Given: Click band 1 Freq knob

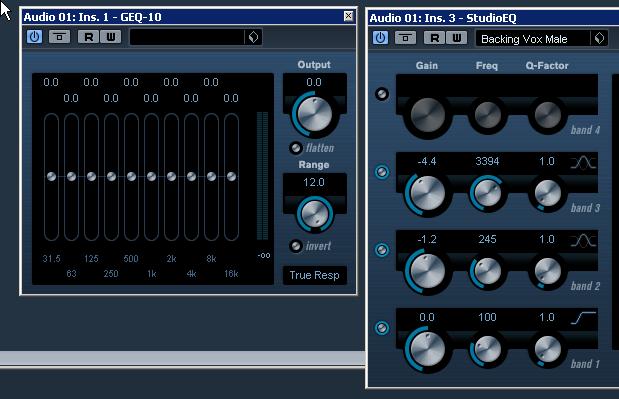Looking at the screenshot, I should click(488, 349).
